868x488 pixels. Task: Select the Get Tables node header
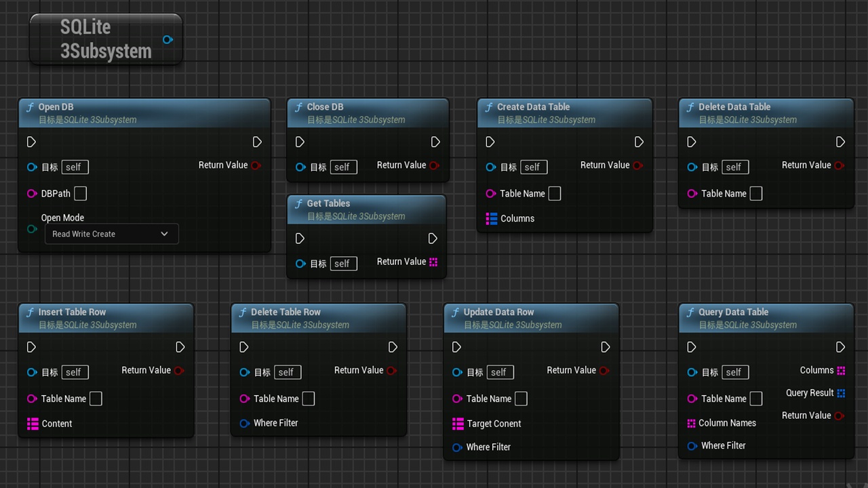[367, 210]
